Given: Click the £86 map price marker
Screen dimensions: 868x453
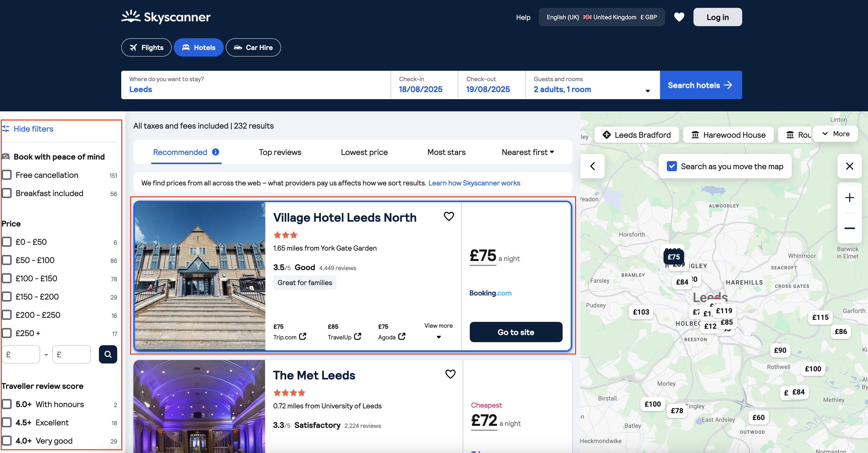Looking at the screenshot, I should pos(841,332).
